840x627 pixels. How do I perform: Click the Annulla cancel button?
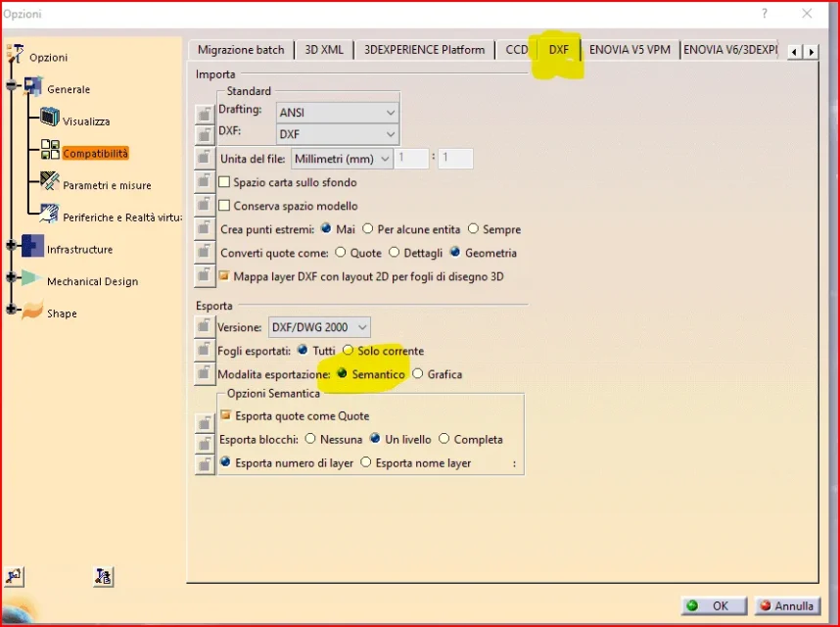[787, 606]
